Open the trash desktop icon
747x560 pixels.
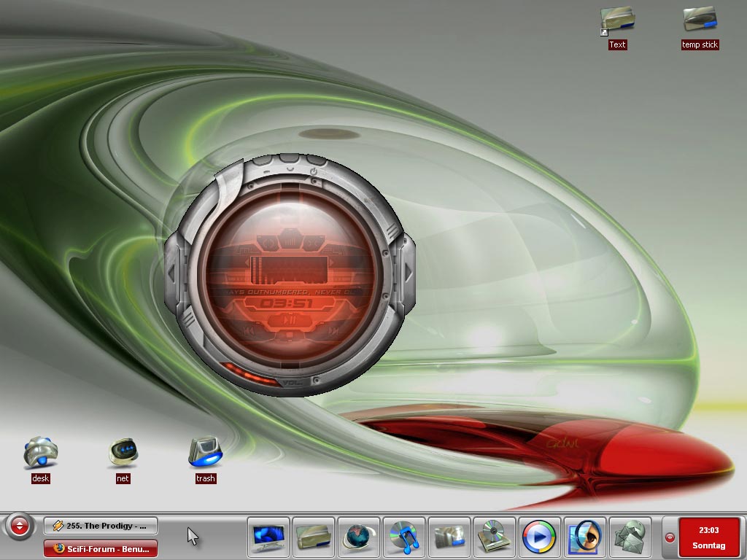pyautogui.click(x=205, y=453)
